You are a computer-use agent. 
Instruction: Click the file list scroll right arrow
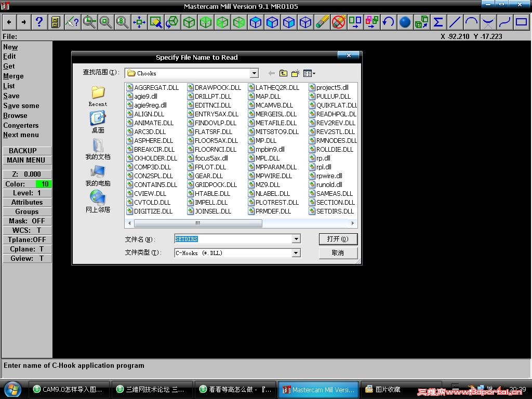pyautogui.click(x=353, y=223)
